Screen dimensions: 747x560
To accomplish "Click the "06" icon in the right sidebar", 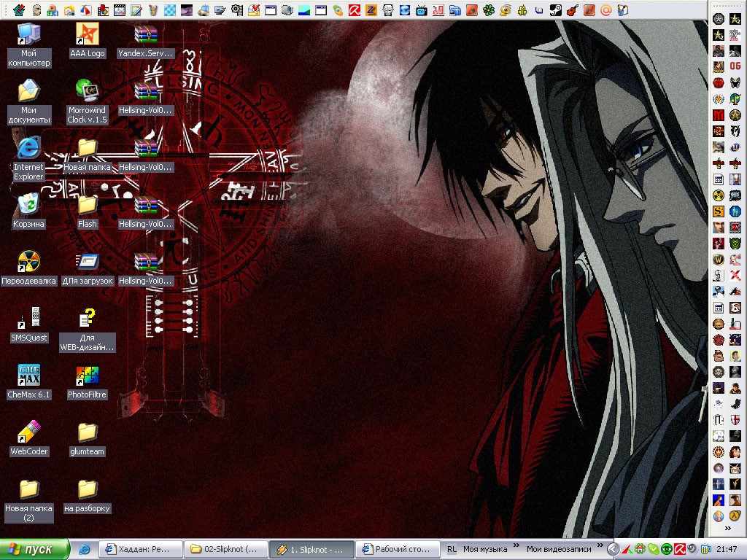I will point(735,66).
